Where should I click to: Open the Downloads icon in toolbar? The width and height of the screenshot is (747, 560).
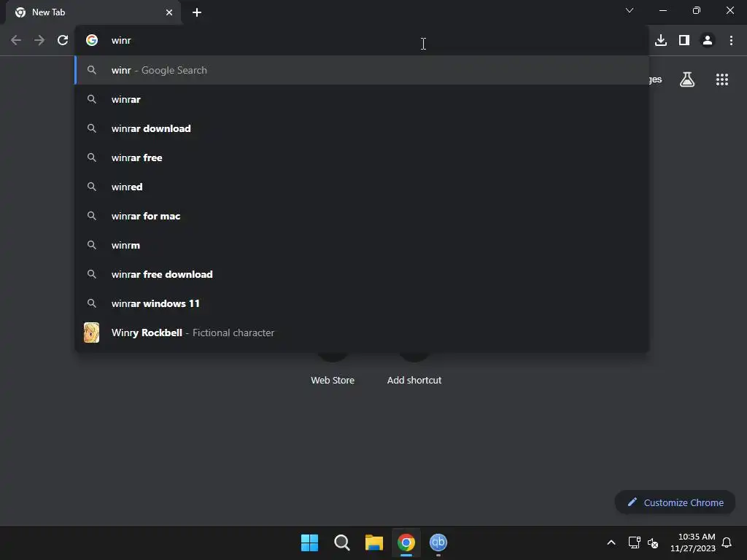tap(661, 41)
